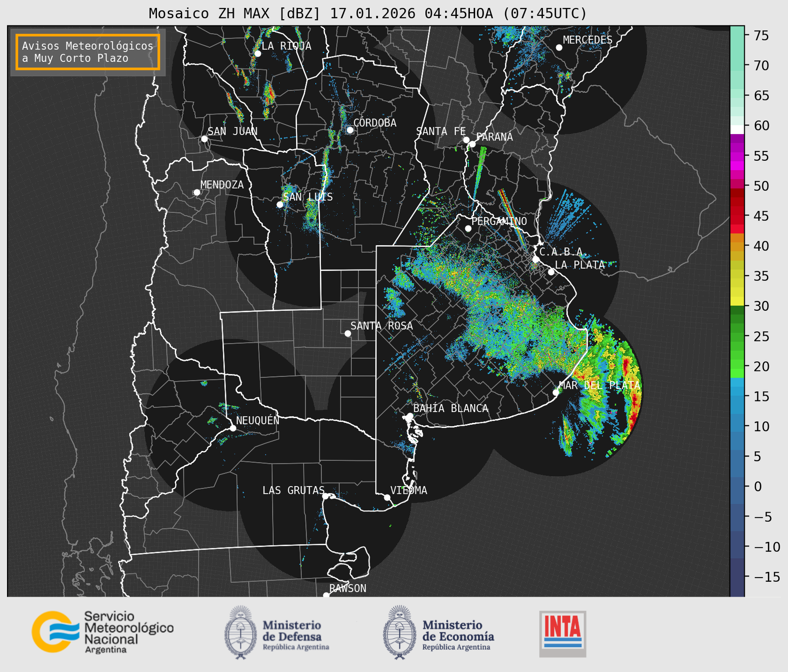
Task: Click the Mar del Plata city marker dot
Action: (556, 393)
